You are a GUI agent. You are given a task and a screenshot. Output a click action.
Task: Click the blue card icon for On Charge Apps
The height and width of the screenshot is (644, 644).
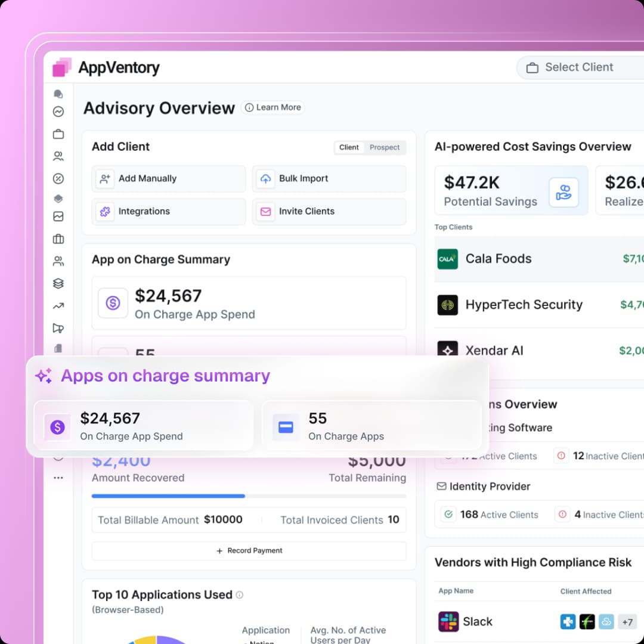click(286, 427)
